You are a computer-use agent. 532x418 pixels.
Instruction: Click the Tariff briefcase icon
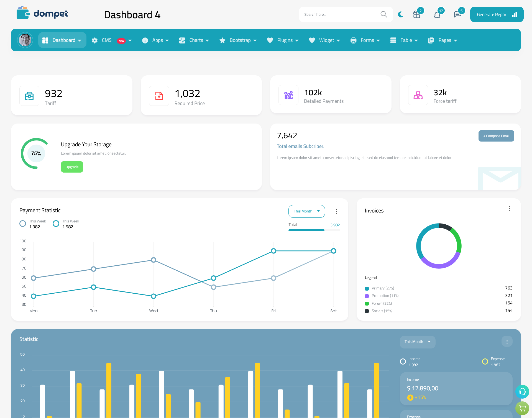29,94
